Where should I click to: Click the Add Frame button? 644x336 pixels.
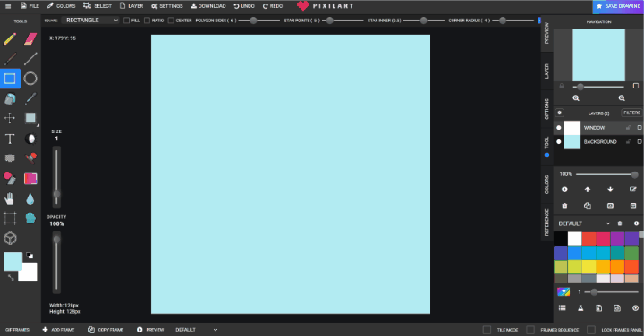coord(58,330)
